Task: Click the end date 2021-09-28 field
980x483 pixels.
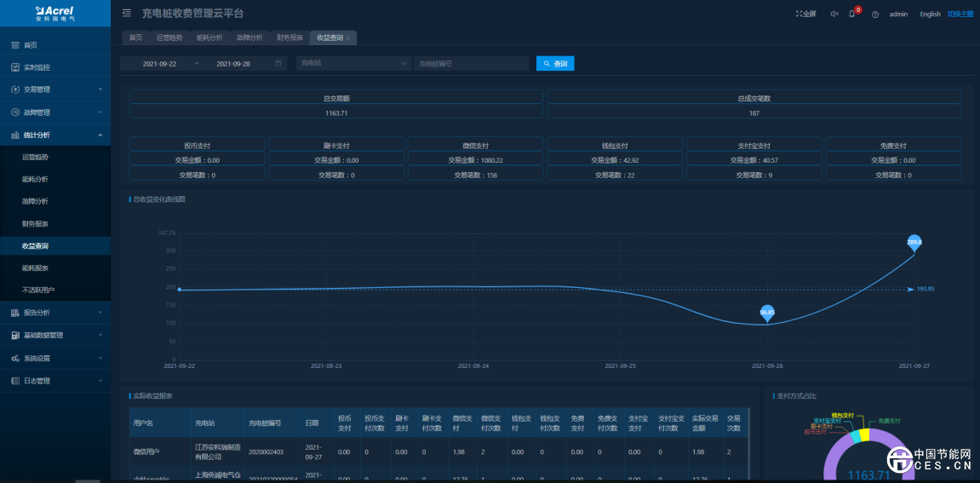Action: pyautogui.click(x=233, y=64)
